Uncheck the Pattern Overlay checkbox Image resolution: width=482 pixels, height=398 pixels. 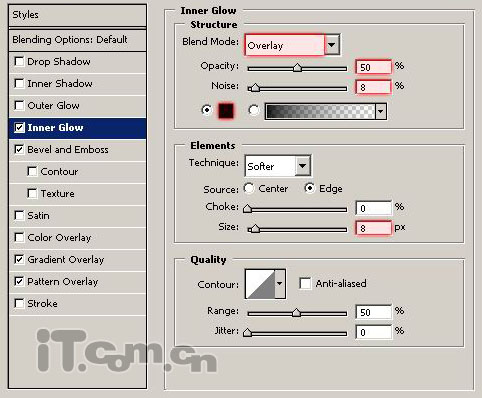click(19, 281)
